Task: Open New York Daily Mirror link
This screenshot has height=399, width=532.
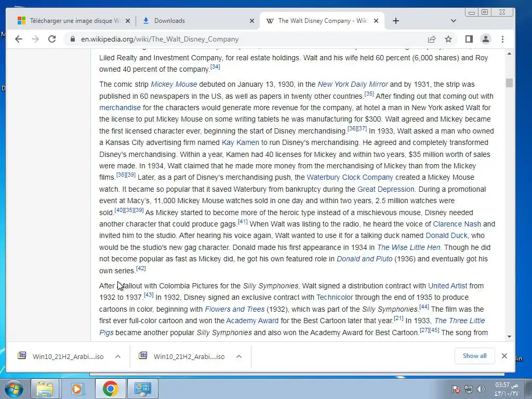Action: 353,84
